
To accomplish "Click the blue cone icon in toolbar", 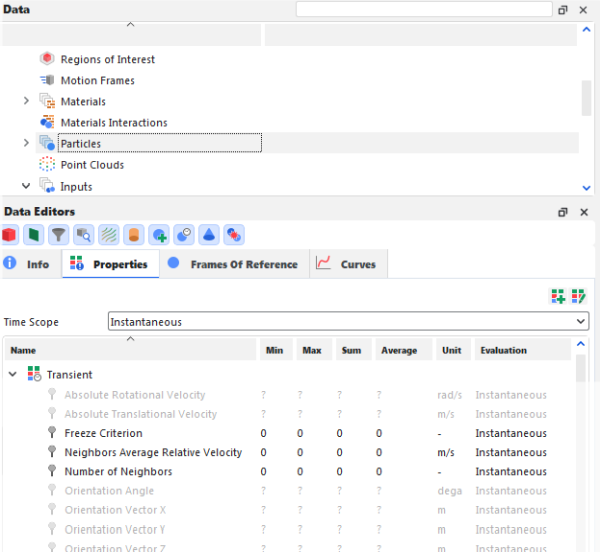I will (x=209, y=234).
